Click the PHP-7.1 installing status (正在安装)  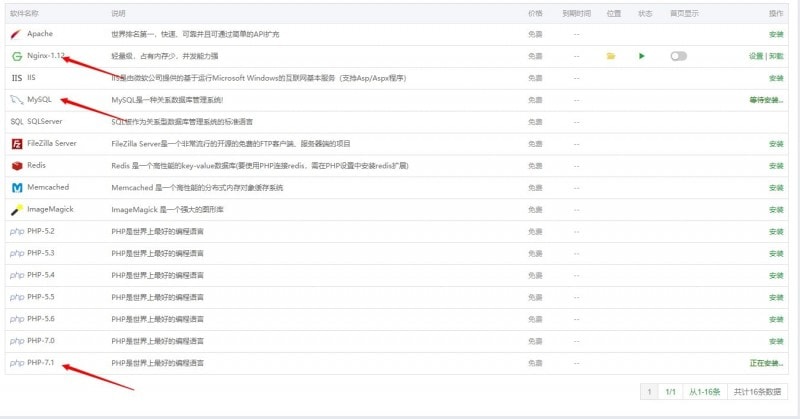point(766,363)
